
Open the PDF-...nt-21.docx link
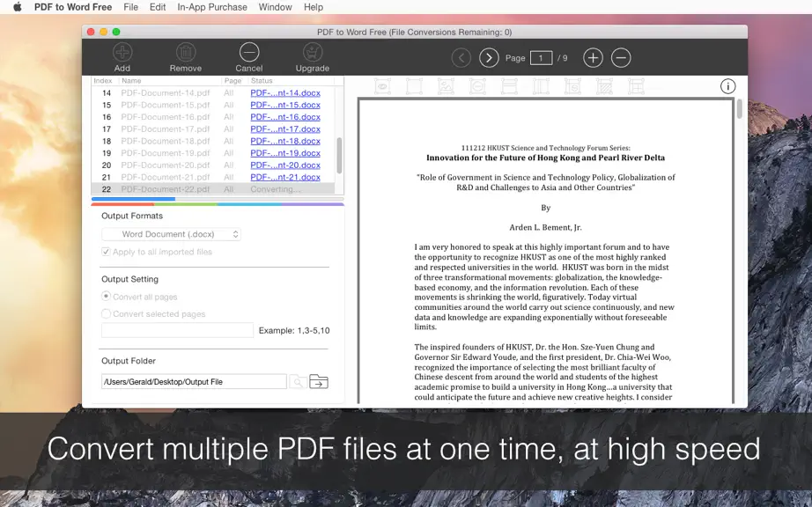tap(285, 177)
